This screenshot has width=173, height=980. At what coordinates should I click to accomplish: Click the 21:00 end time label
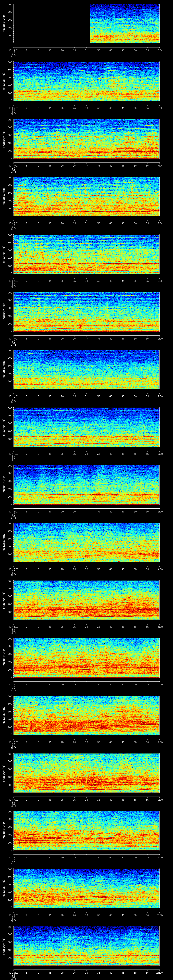point(160,972)
